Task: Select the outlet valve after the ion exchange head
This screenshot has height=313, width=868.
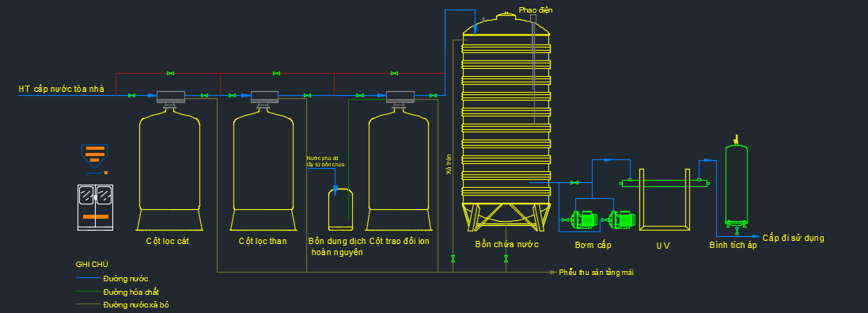Action: click(434, 95)
